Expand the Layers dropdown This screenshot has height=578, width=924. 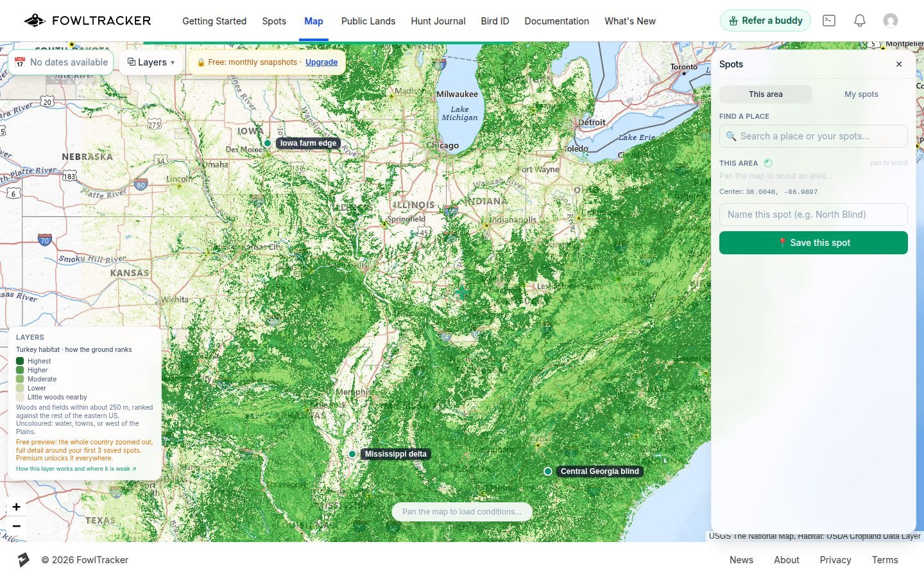tap(151, 62)
